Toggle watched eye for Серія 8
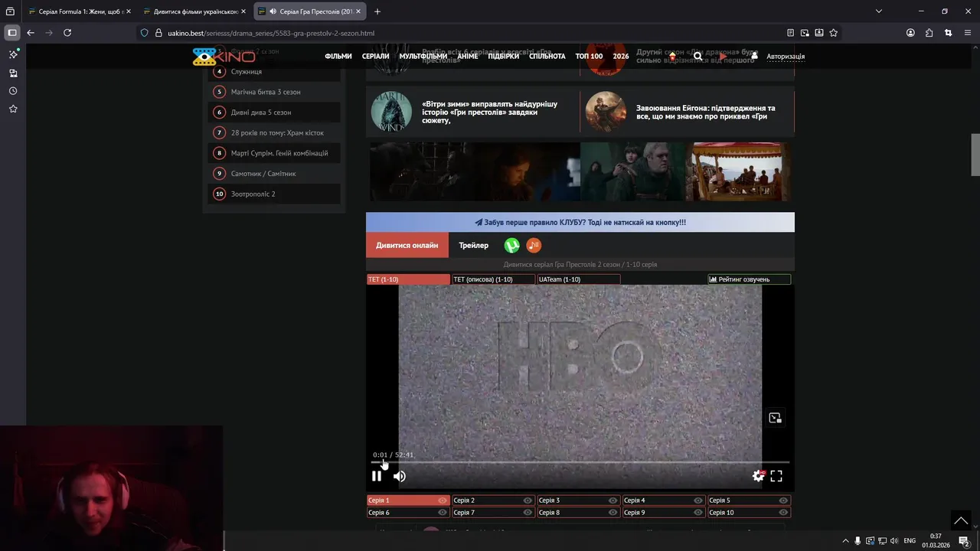This screenshot has height=551, width=980. 612,513
